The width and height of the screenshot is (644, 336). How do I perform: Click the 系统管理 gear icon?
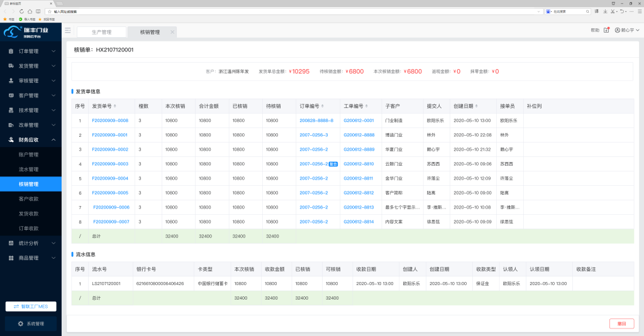pos(21,323)
